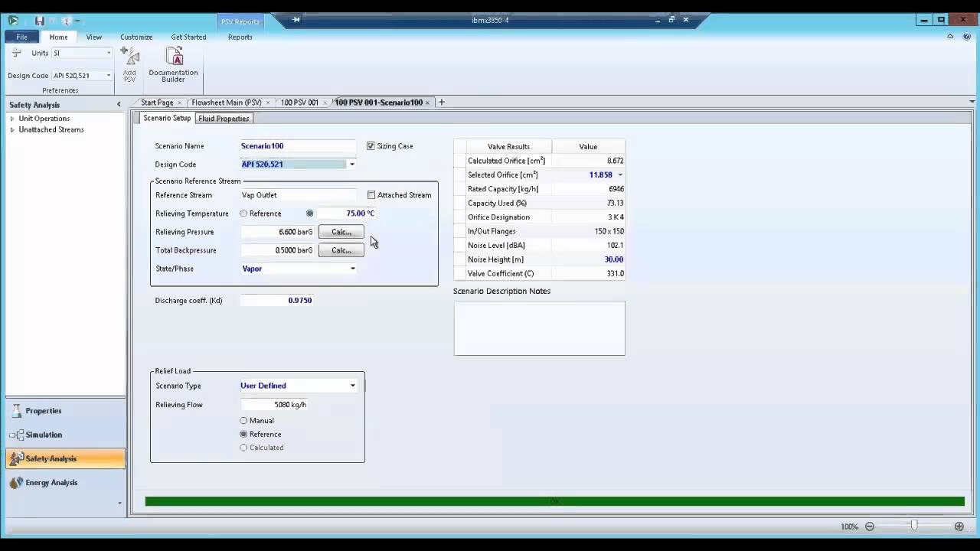The width and height of the screenshot is (980, 551).
Task: Open the Flowsheet Main (PSV) document tab
Action: [227, 103]
